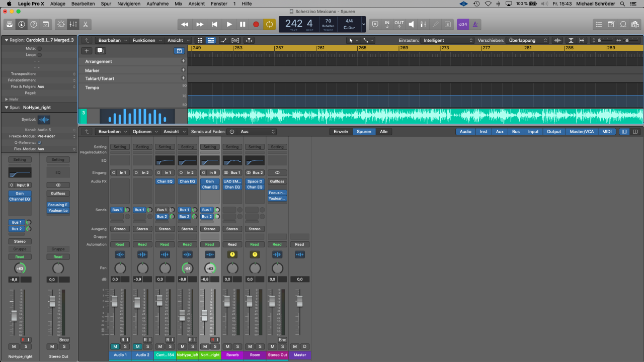This screenshot has height=362, width=644.
Task: Collapse the Region inspector triangle
Action: coord(7,40)
